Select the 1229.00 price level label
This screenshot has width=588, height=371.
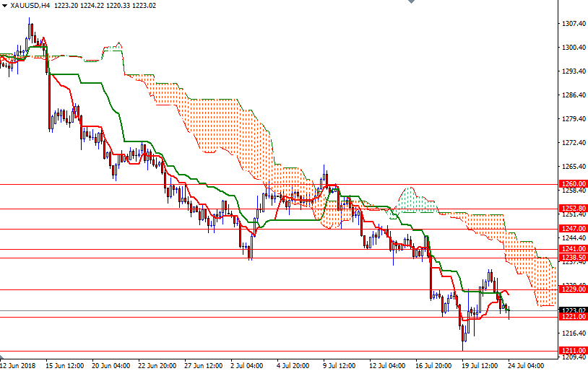click(x=574, y=289)
